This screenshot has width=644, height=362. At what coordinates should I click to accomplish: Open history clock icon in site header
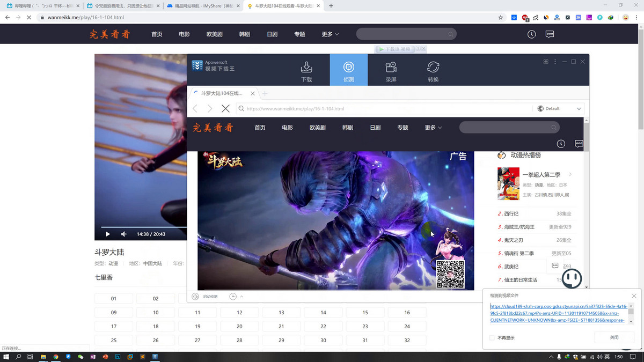(x=531, y=34)
